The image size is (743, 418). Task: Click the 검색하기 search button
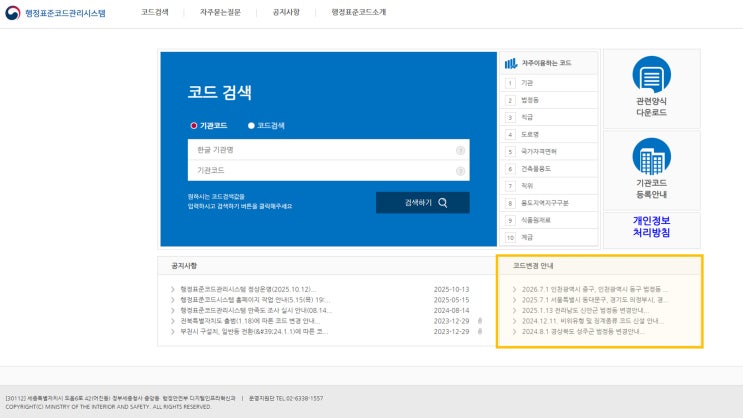(x=423, y=203)
